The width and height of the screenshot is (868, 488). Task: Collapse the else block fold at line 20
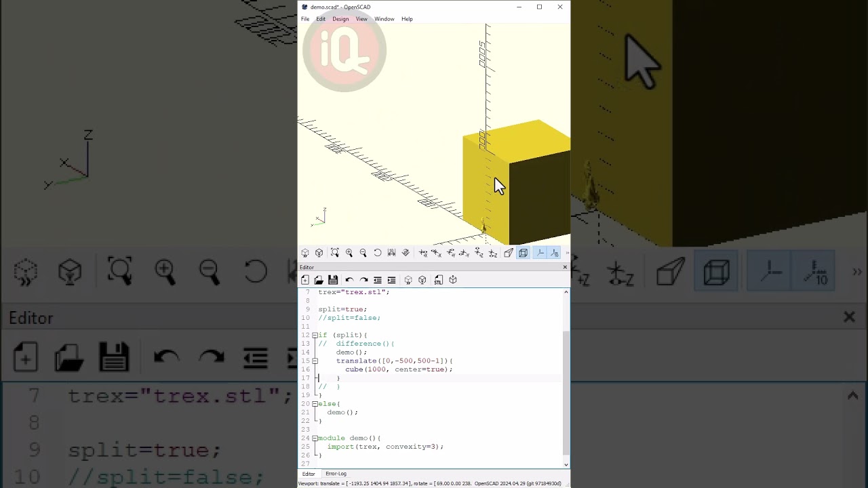tap(315, 403)
